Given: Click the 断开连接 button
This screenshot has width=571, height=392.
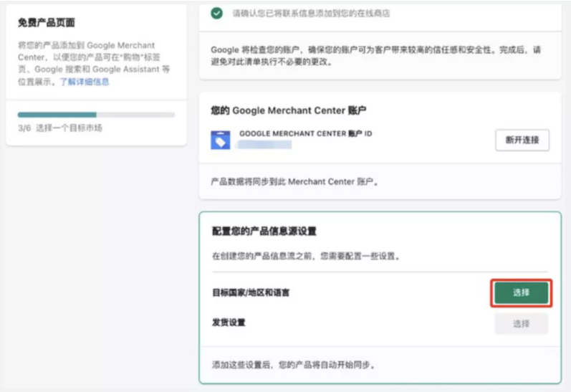Looking at the screenshot, I should coord(522,140).
